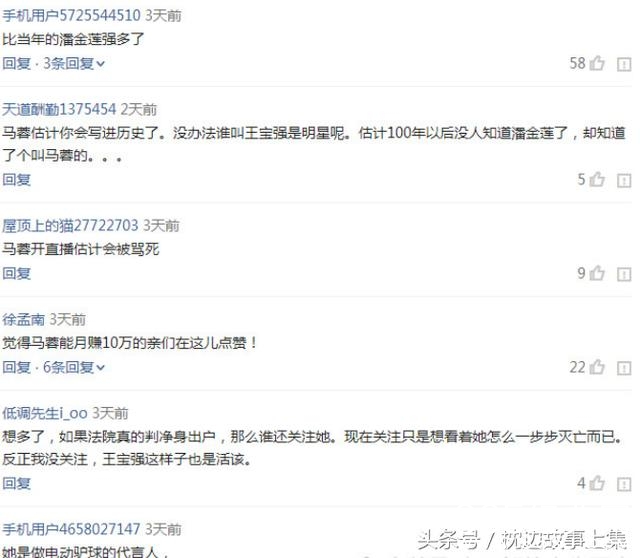Screen dimensions: 640x558
Task: Like 天道酬勤1375454's comment
Action: [x=597, y=179]
